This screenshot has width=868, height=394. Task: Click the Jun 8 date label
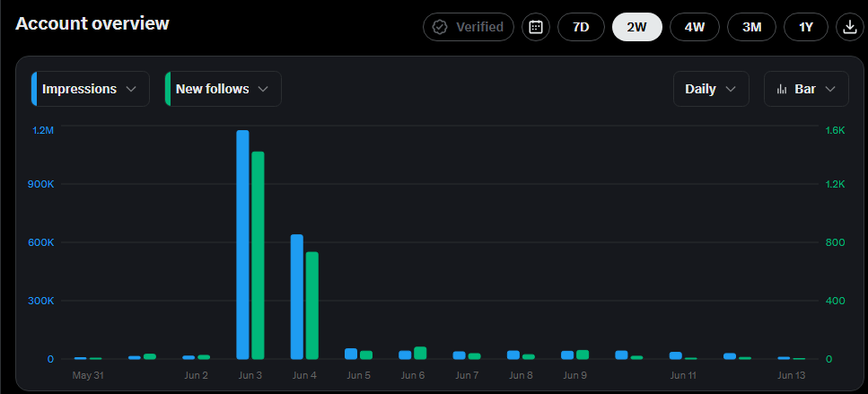pos(521,375)
